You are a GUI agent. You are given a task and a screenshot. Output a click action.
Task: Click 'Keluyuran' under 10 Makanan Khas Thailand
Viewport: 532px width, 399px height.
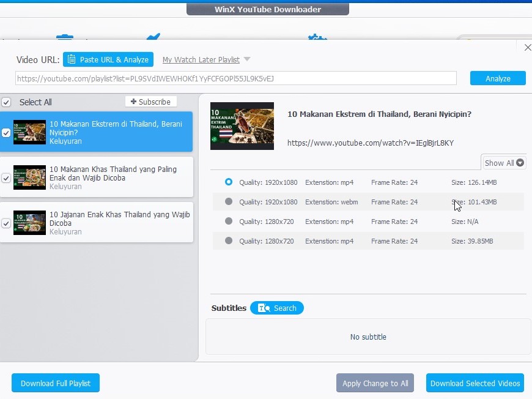[65, 187]
